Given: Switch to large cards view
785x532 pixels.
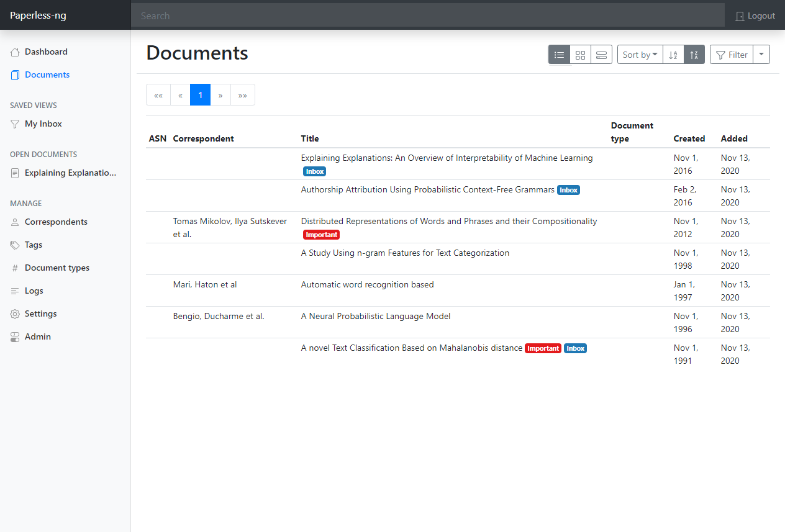Looking at the screenshot, I should [601, 55].
